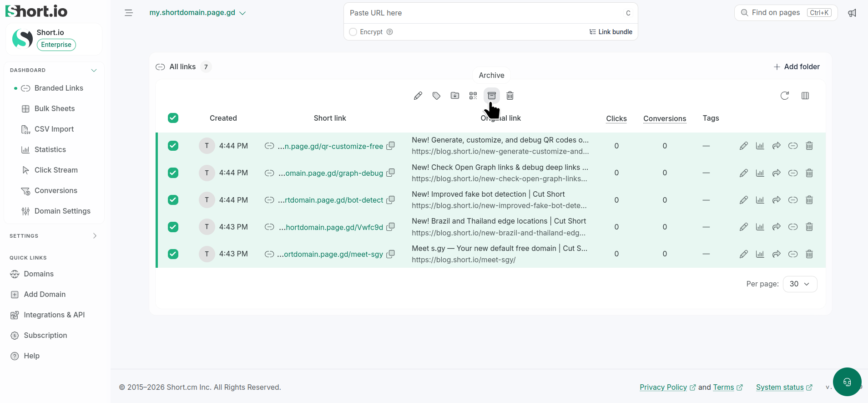Viewport: 868px width, 403px height.
Task: Go to Bulk Sheets in sidebar
Action: (55, 108)
